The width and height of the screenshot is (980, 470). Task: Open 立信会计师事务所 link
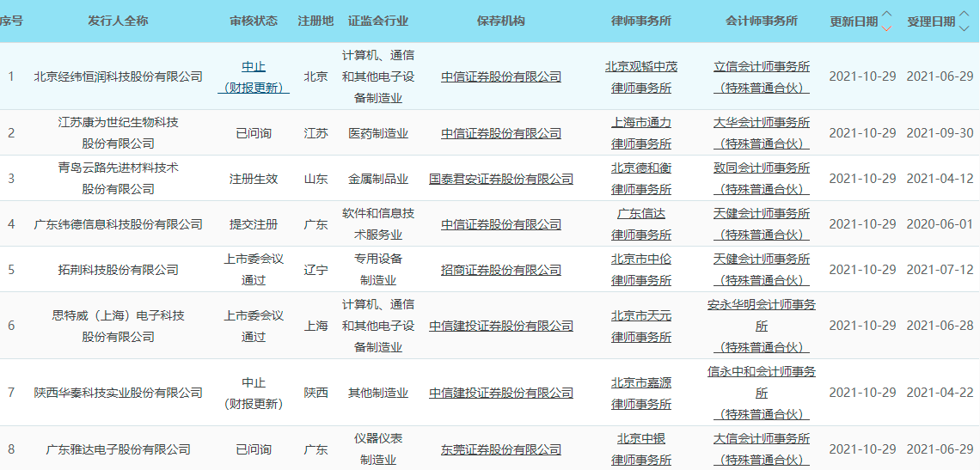(x=762, y=76)
